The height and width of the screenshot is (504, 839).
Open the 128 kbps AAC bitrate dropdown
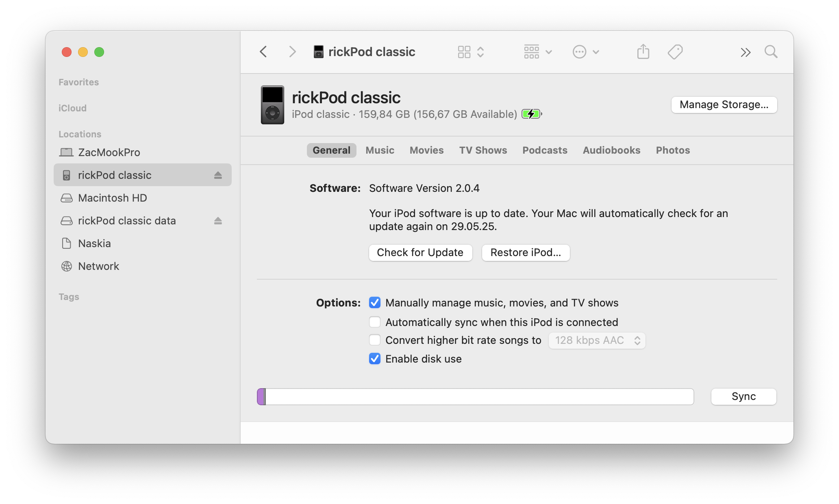[x=597, y=340]
